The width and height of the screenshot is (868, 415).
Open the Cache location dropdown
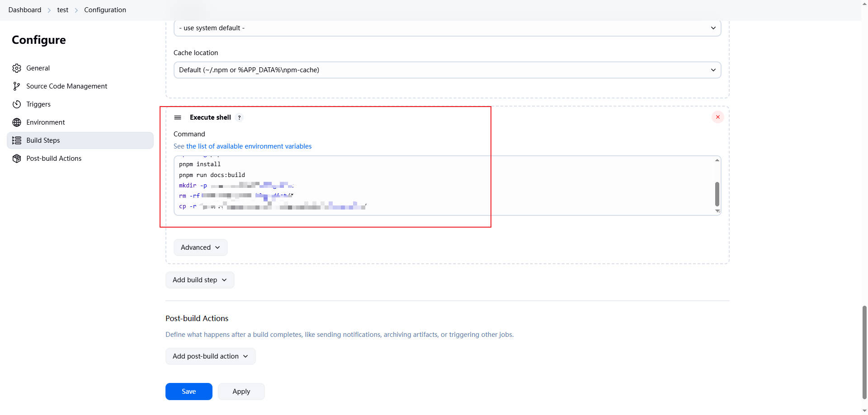[x=447, y=70]
